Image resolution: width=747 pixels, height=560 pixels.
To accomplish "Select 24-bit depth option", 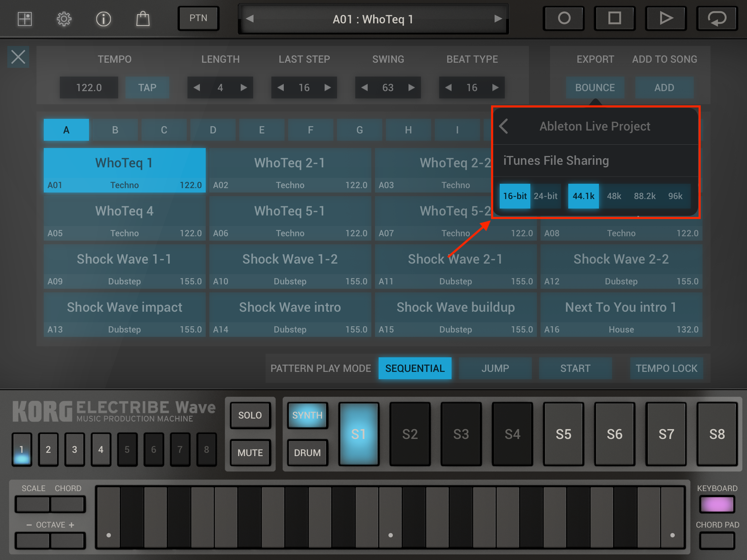I will click(x=546, y=196).
